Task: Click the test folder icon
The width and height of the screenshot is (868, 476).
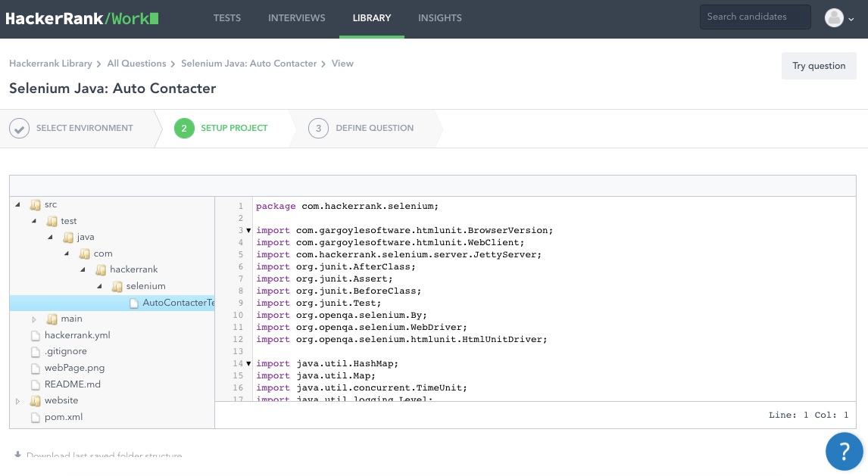Action: coord(52,221)
